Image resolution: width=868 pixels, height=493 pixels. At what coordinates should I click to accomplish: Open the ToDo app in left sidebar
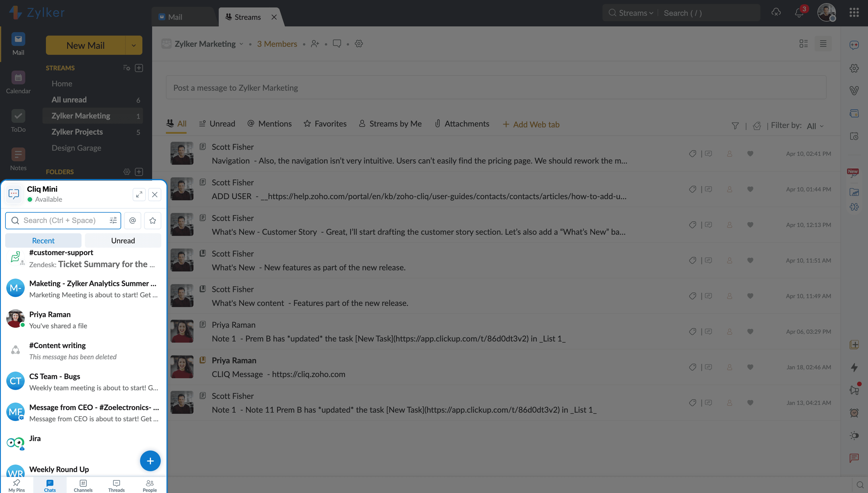18,121
